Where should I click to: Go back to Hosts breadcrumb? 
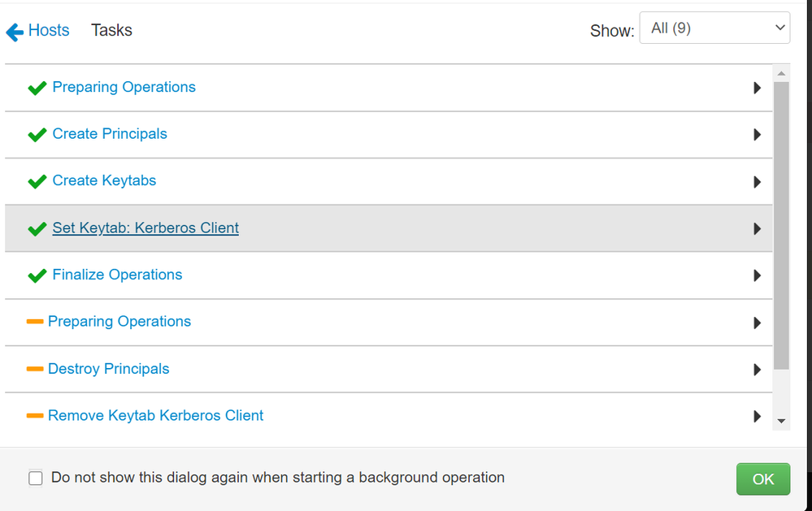[x=49, y=30]
